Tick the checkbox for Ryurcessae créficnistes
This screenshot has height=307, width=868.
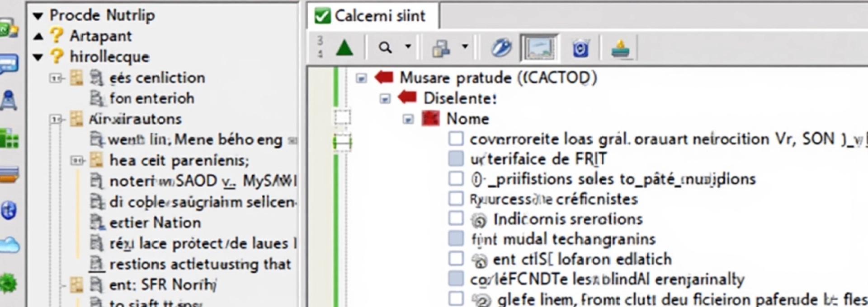456,198
